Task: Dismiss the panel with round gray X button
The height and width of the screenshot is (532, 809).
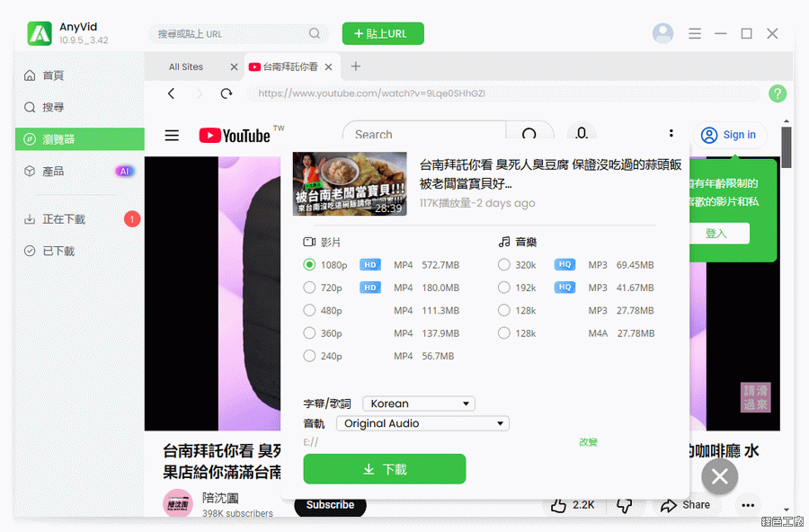Action: [719, 477]
